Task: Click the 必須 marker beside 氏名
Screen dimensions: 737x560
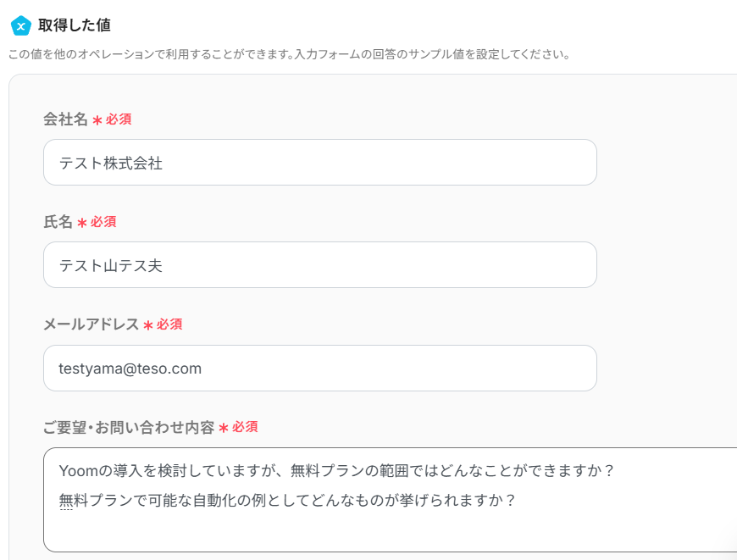Action: (103, 222)
